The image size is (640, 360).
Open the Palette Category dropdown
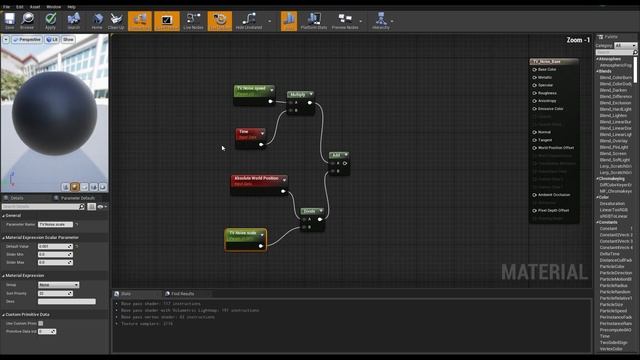tap(625, 45)
